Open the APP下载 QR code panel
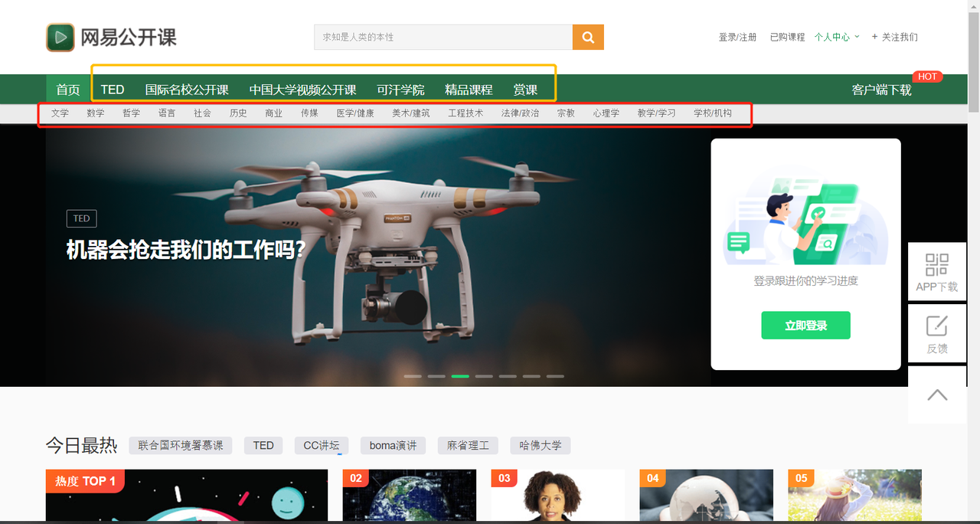The image size is (980, 524). coord(936,271)
